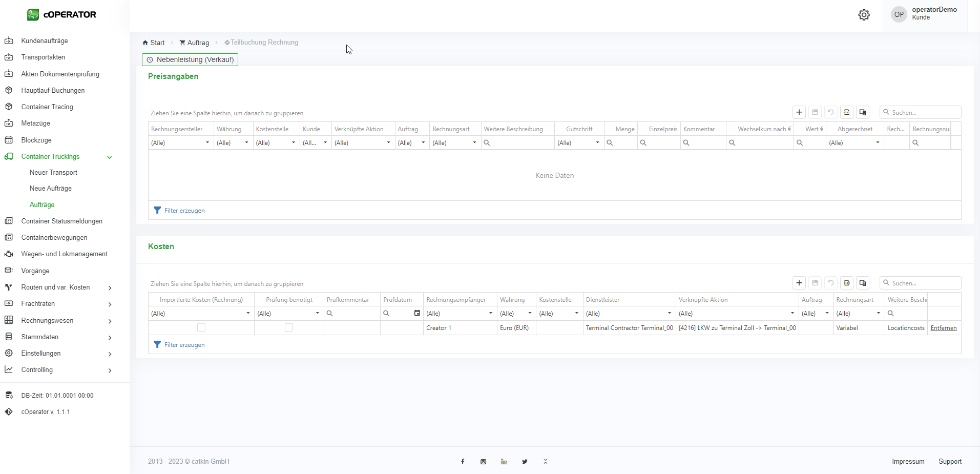Click the plus icon in Kosten
Viewport: 980px width, 474px height.
coord(799,283)
